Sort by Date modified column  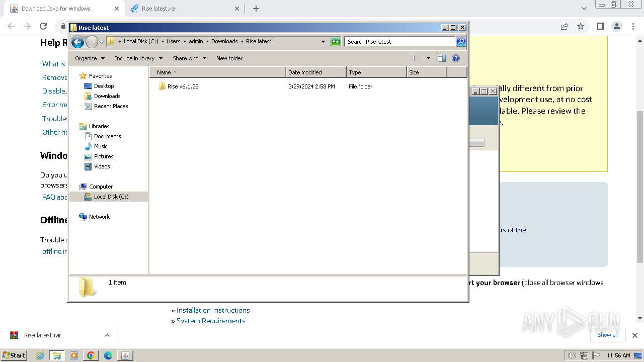pos(316,72)
